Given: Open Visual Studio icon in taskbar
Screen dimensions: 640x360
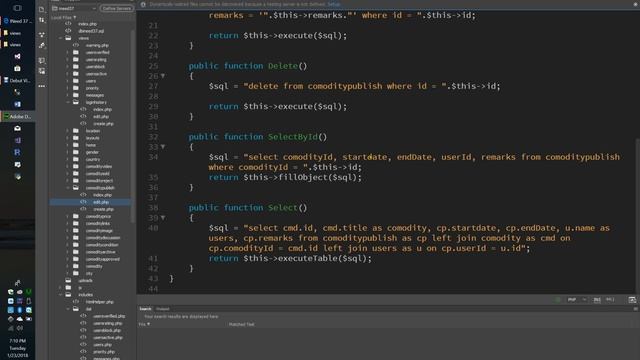Looking at the screenshot, I should (17, 56).
